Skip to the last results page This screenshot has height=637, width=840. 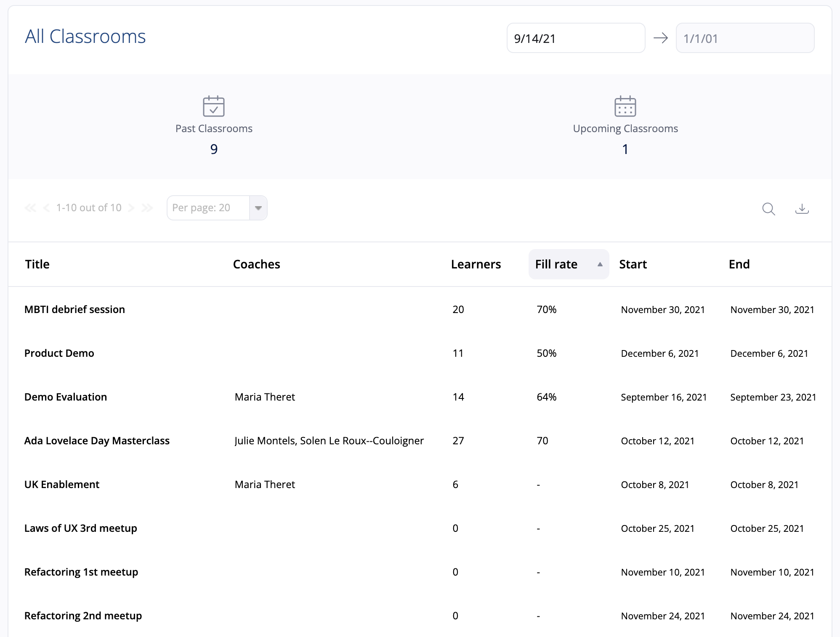(x=147, y=207)
